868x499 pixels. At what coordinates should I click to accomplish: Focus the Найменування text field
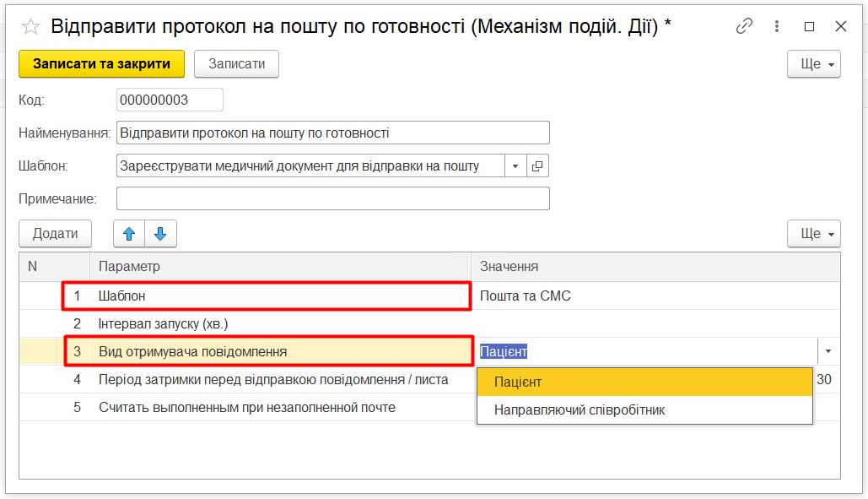pos(333,133)
